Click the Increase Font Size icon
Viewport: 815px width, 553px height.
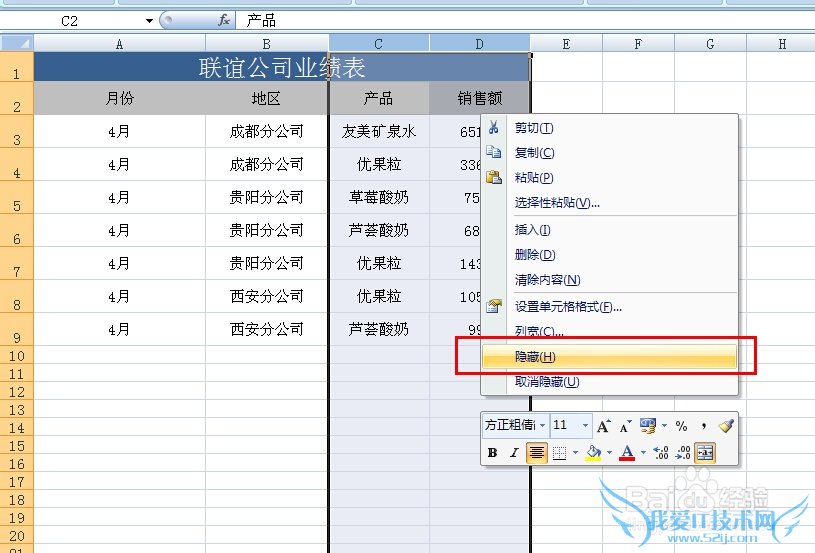[603, 426]
